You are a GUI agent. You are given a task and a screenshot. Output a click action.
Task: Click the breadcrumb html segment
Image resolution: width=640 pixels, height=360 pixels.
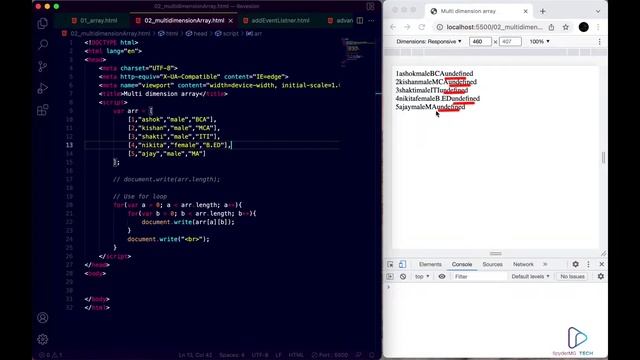168,33
